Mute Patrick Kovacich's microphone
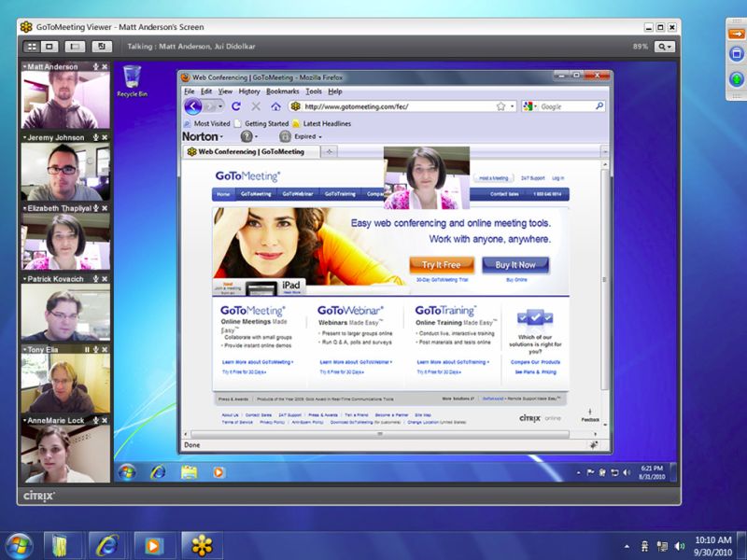Screen dimensions: 747x560 point(96,279)
